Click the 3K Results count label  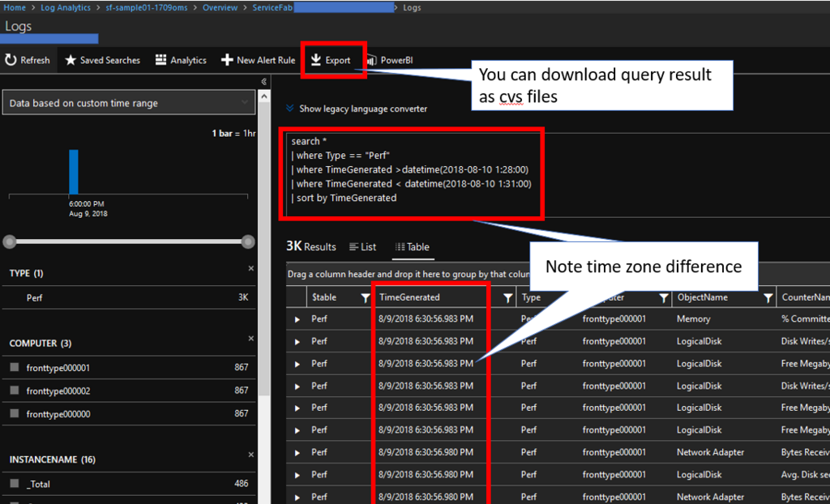[x=310, y=246]
